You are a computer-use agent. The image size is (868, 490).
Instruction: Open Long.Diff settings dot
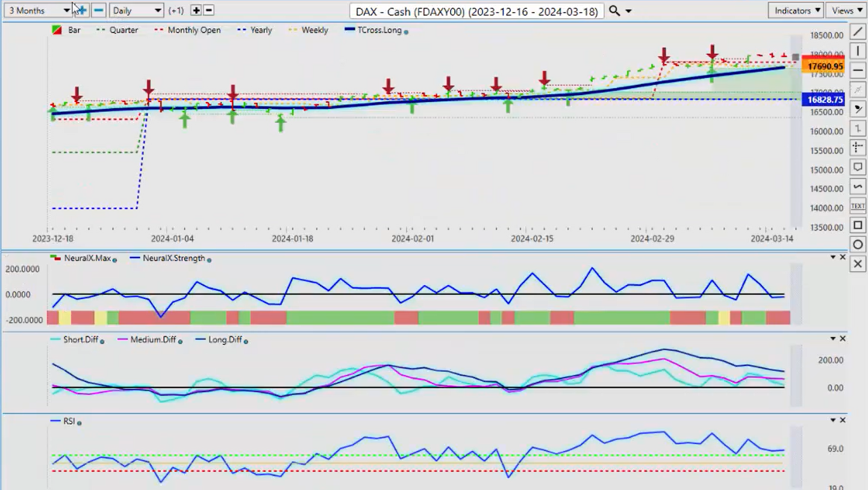click(245, 341)
